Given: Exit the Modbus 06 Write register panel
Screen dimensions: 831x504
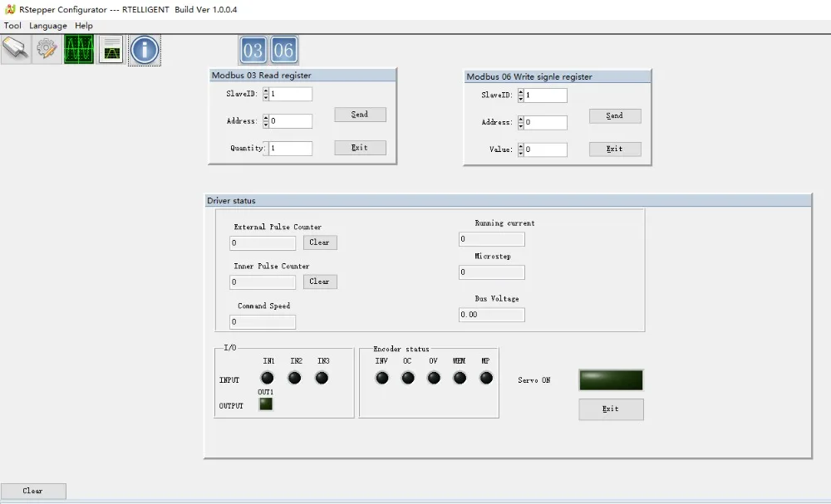Looking at the screenshot, I should click(x=615, y=149).
